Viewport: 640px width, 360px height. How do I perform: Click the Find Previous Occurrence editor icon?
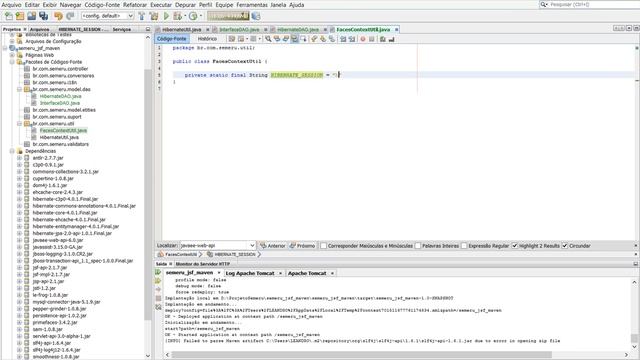(277, 39)
